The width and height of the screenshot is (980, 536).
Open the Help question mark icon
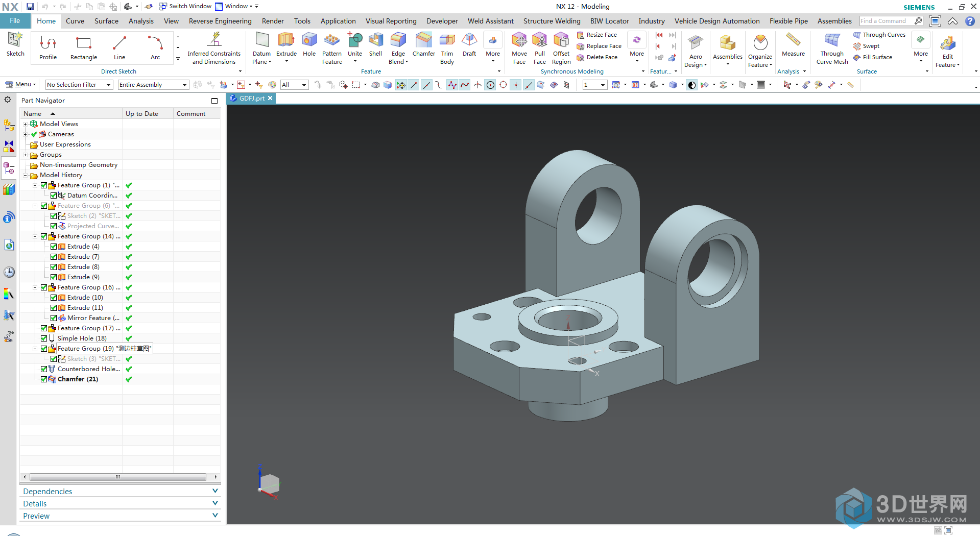click(x=970, y=21)
